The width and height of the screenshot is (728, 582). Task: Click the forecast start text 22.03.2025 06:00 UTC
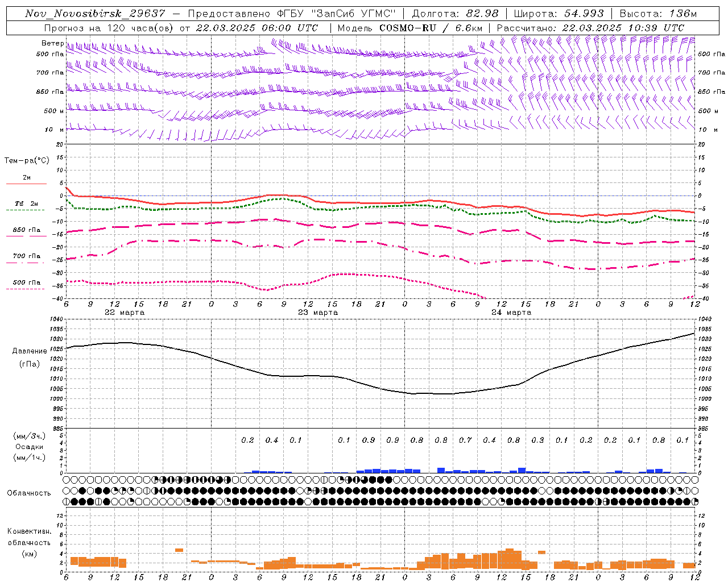click(257, 28)
